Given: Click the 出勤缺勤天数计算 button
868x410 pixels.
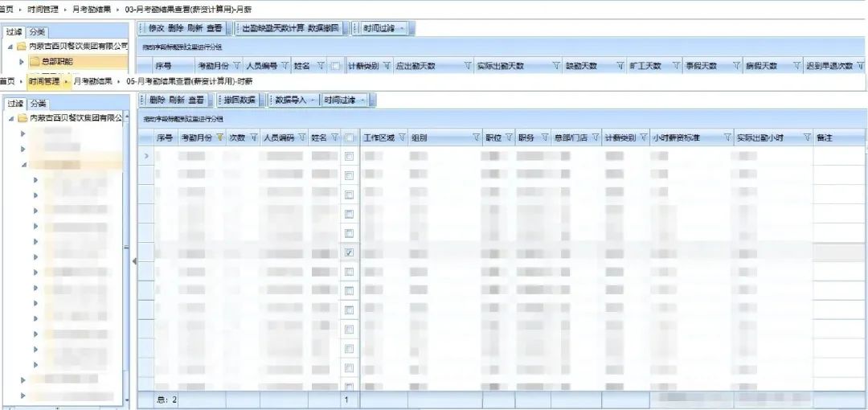Looking at the screenshot, I should coord(273,28).
